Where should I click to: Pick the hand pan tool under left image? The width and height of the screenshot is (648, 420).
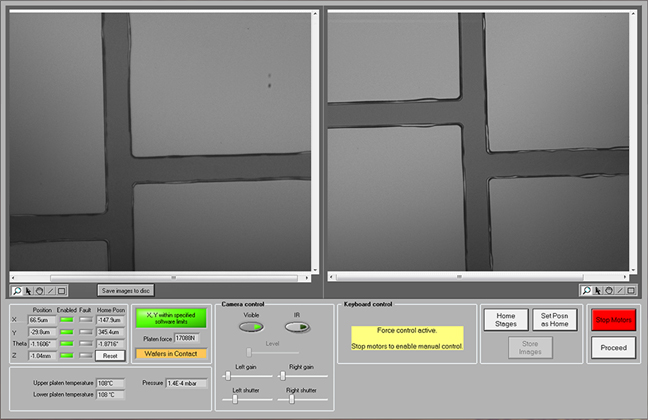(38, 290)
